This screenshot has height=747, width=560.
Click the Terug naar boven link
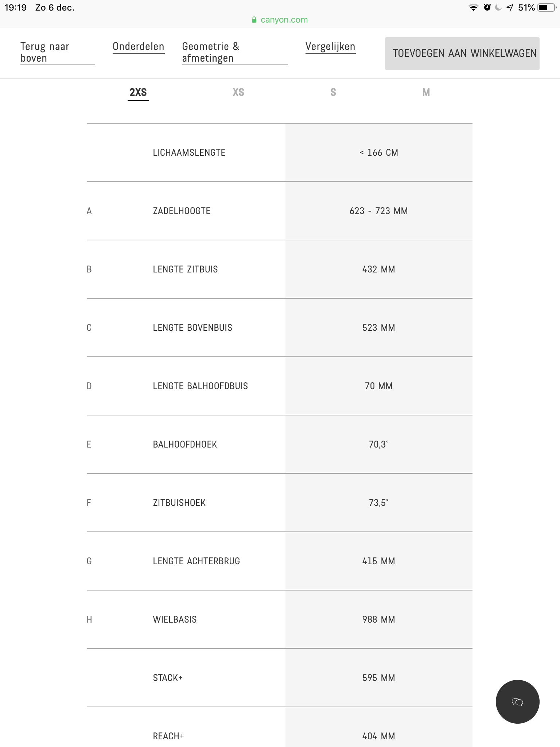pos(45,52)
